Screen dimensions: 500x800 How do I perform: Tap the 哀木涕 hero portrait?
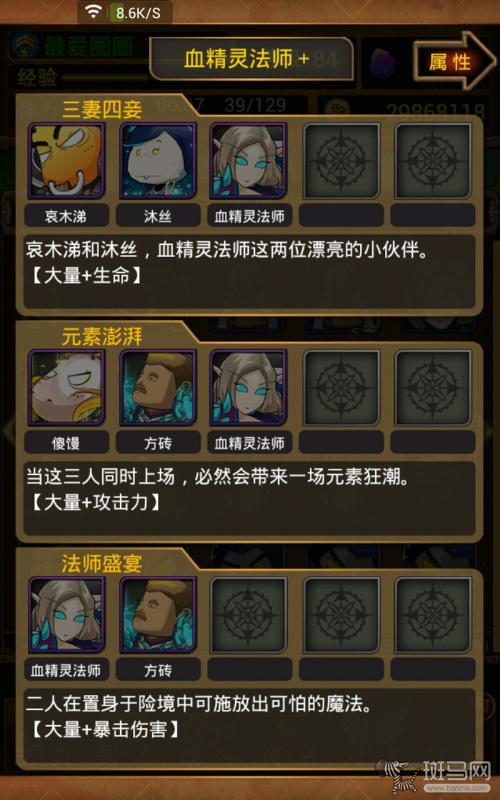pos(66,161)
